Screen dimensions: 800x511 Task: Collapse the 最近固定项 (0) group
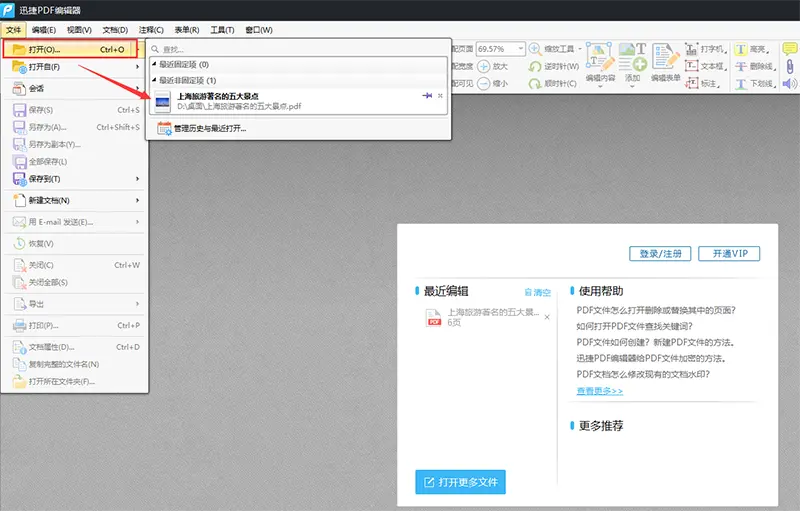(x=154, y=64)
